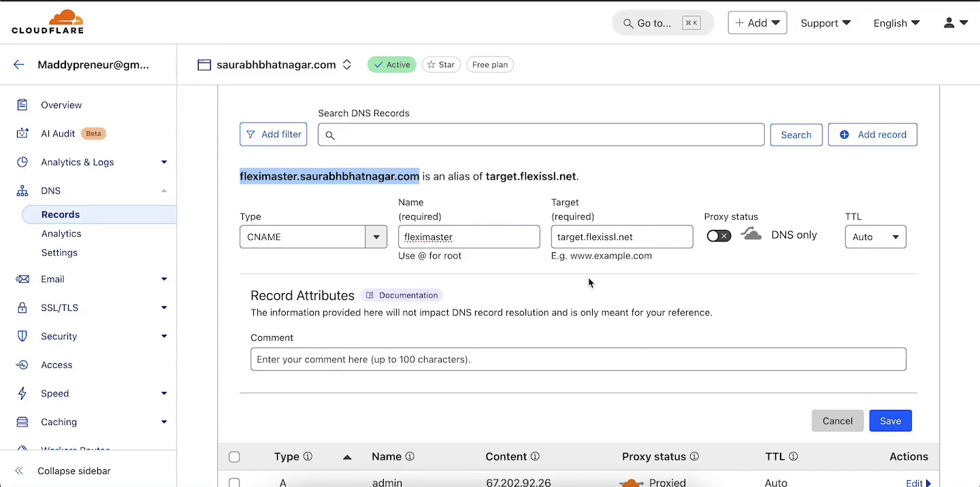The height and width of the screenshot is (487, 980).
Task: Open the TTL Auto dropdown
Action: tap(875, 237)
